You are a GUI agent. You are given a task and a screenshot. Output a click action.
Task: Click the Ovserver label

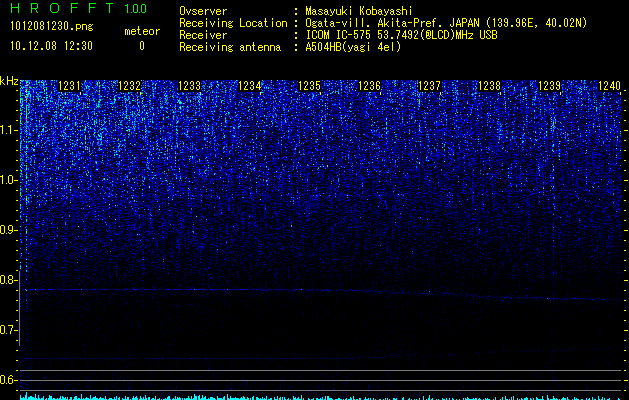coord(203,11)
